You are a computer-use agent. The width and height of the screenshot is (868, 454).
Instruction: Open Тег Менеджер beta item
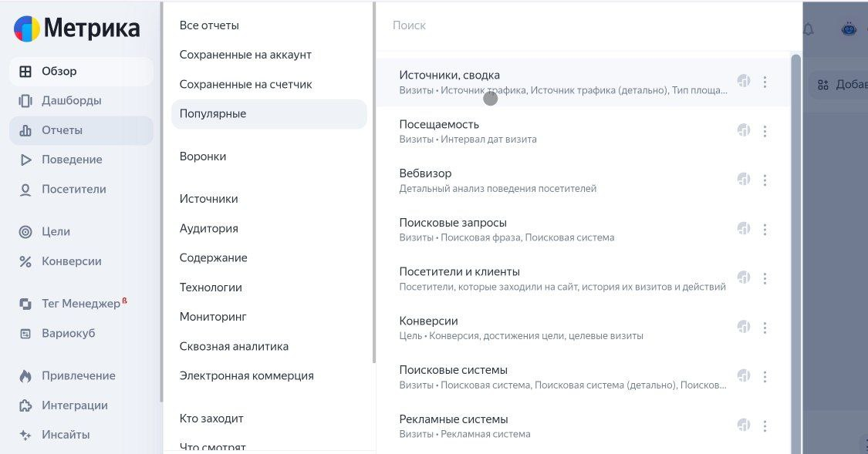(x=81, y=304)
